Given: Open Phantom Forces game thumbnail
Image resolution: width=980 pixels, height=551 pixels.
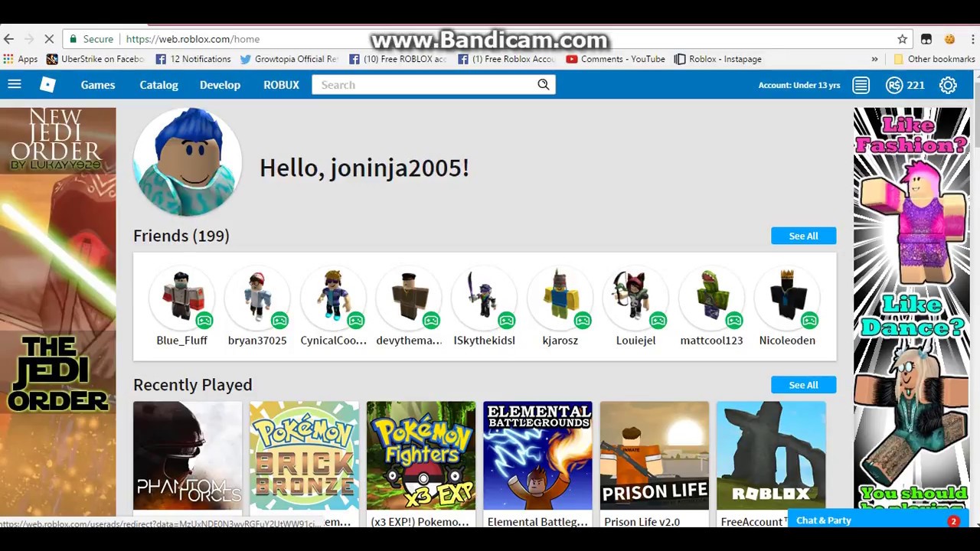Looking at the screenshot, I should pos(188,455).
